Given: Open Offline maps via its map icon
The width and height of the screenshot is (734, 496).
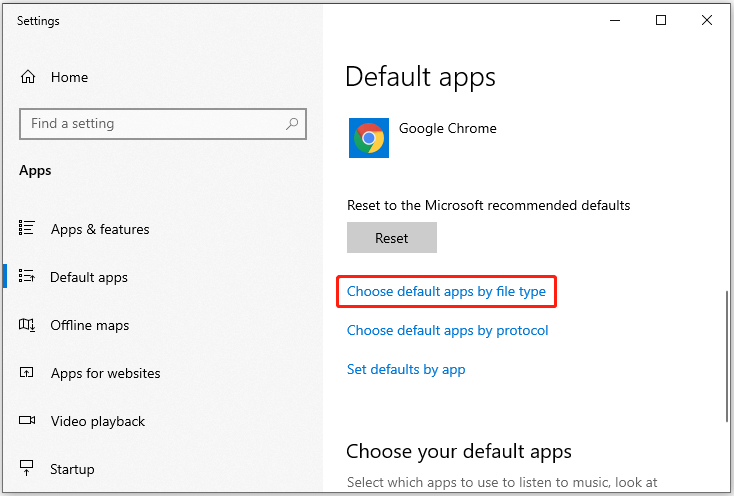Looking at the screenshot, I should coord(28,325).
